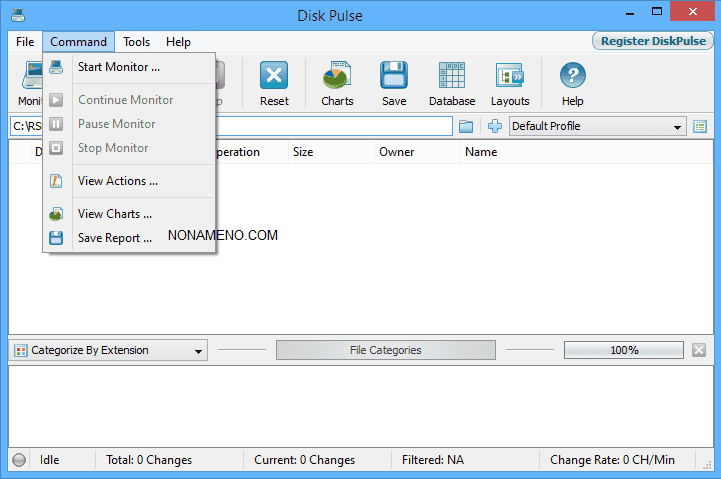The width and height of the screenshot is (721, 479).
Task: Click the File Categories button
Action: pyautogui.click(x=385, y=350)
